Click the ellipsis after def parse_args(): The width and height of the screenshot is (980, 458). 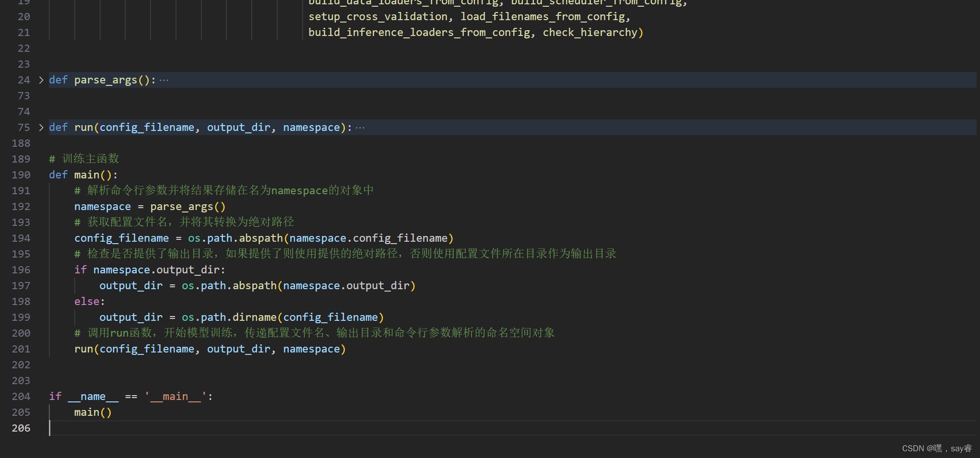coord(164,80)
